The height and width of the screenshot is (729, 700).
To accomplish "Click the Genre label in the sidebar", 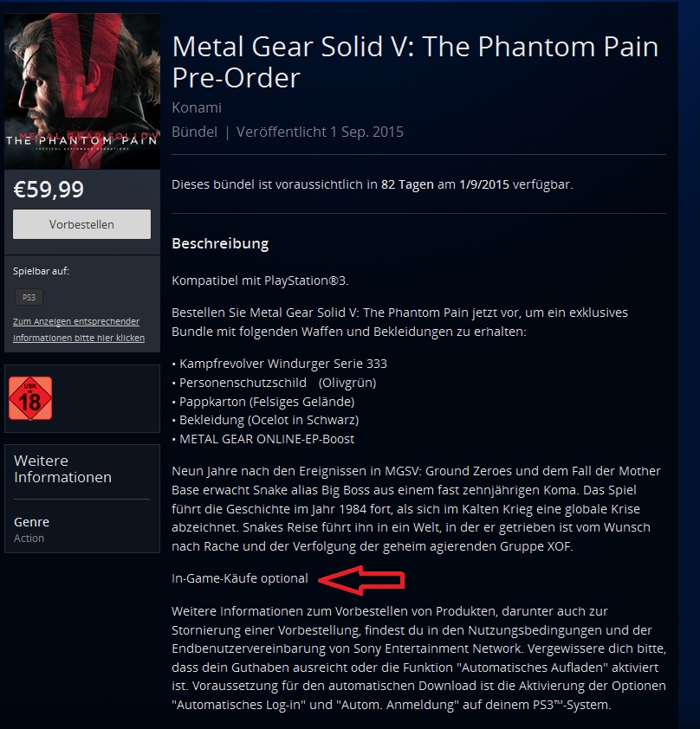I will coord(31,522).
